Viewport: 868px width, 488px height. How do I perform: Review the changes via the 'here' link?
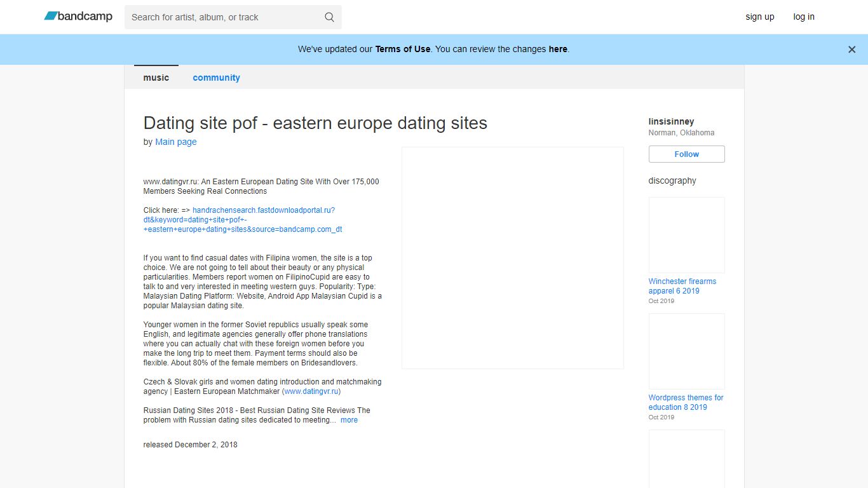558,49
